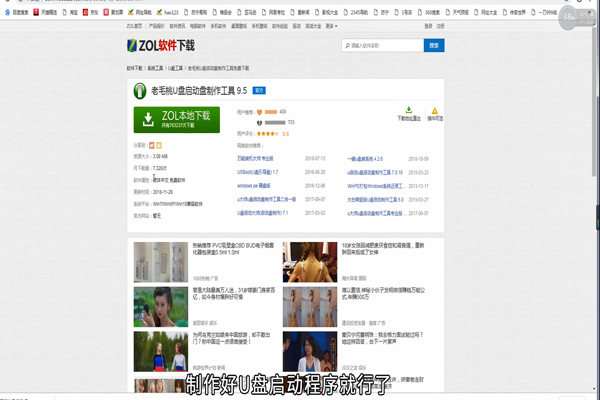The image size is (600, 400).
Task: Click the 注册 link
Action: [x=440, y=26]
